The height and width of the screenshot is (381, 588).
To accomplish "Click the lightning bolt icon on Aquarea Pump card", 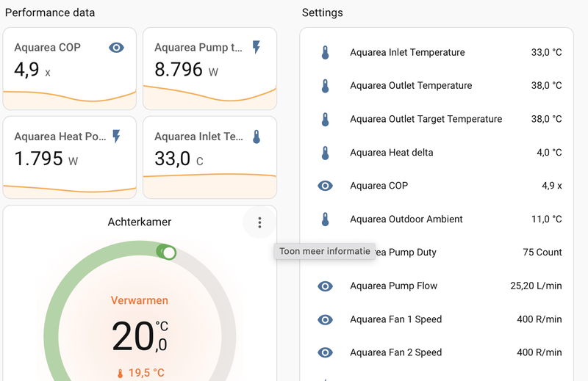I will click(256, 48).
